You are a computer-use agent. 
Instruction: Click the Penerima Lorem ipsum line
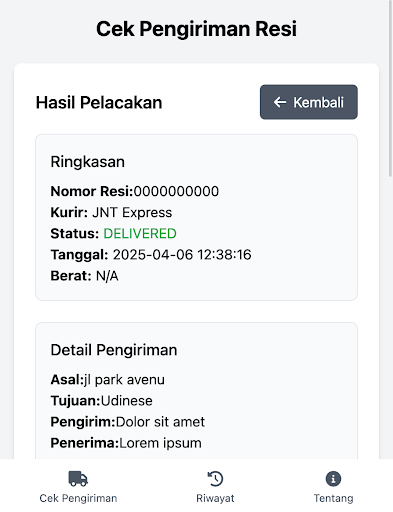tap(126, 443)
